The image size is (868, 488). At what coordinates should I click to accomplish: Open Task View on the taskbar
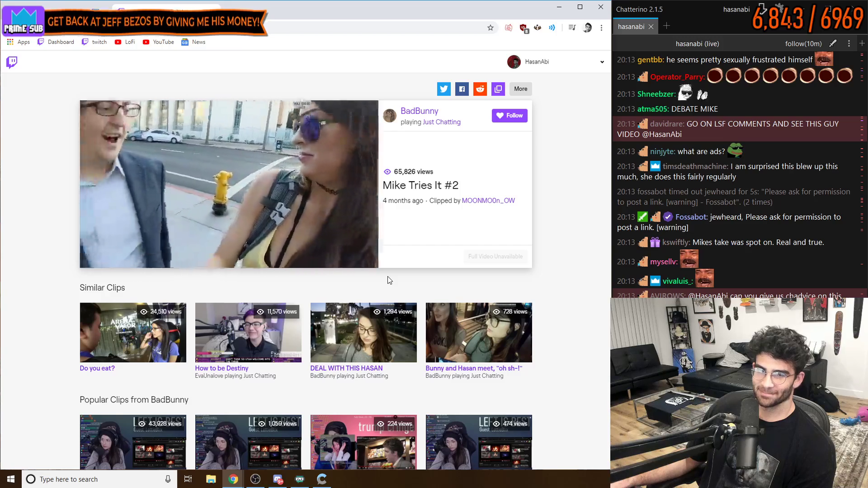tap(188, 479)
